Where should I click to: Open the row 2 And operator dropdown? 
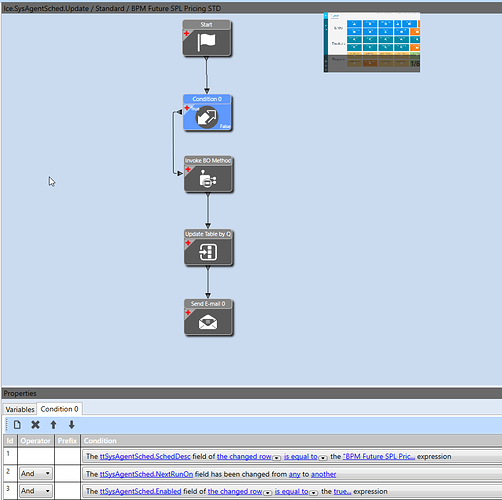tap(36, 473)
